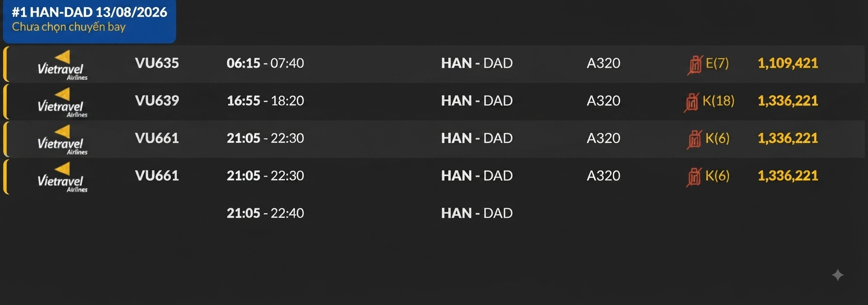Select the 06:15 - 07:40 departure time
Image resolution: width=868 pixels, height=305 pixels.
[265, 63]
